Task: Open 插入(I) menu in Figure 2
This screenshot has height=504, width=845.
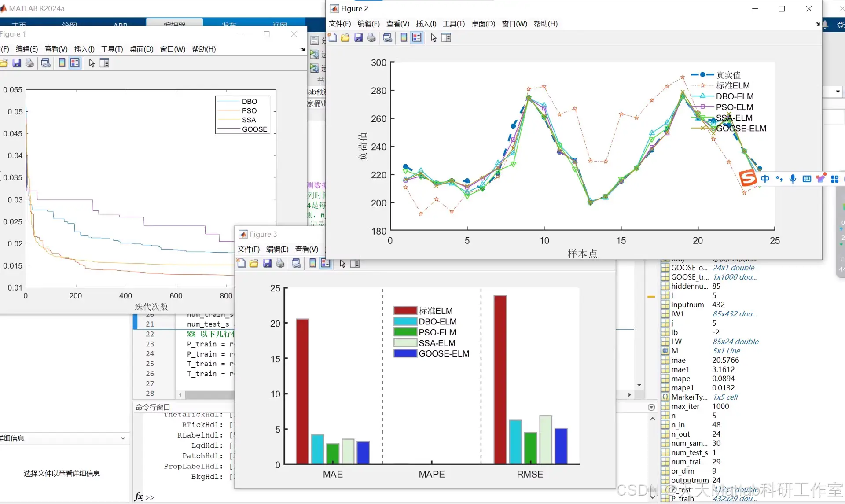Action: 426,24
